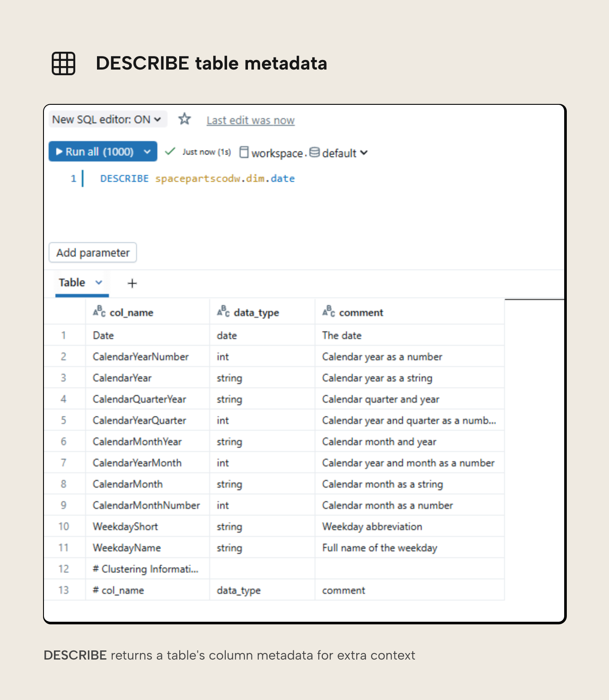Image resolution: width=609 pixels, height=700 pixels.
Task: Select the '# Clustering Informati...' cell
Action: [147, 569]
